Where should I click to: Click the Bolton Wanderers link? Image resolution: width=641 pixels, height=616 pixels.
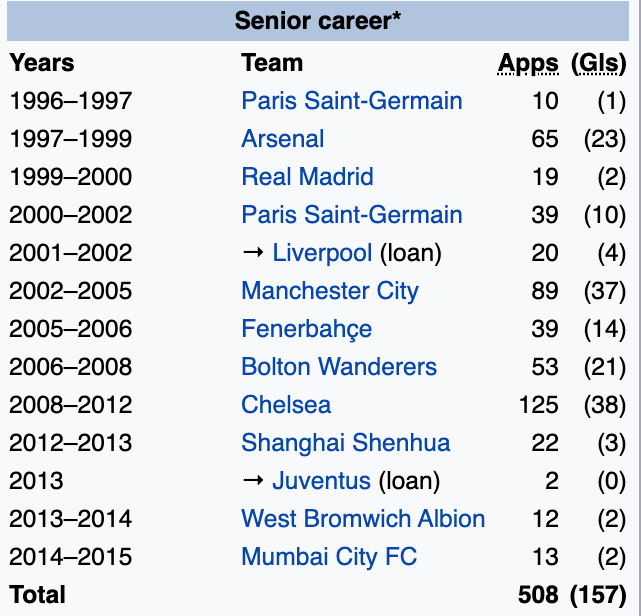point(339,367)
